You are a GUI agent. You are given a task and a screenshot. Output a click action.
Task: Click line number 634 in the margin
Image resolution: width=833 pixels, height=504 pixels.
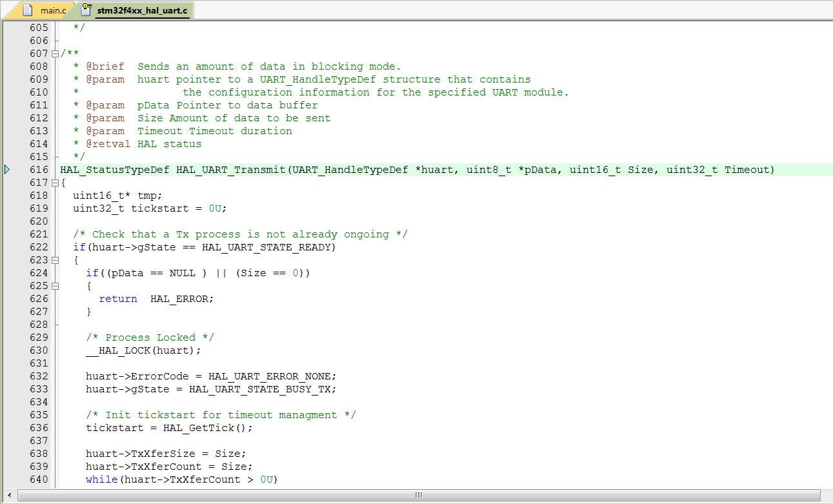(39, 402)
